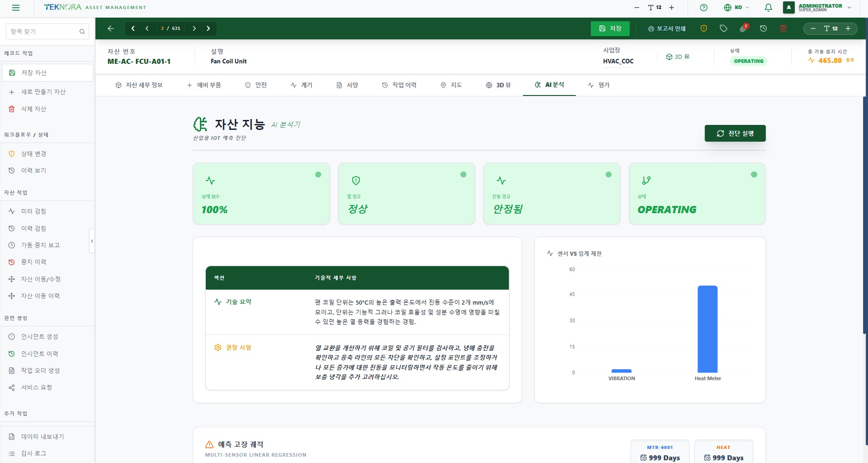Open 인시던트 이력
This screenshot has width=868, height=463.
(47, 354)
